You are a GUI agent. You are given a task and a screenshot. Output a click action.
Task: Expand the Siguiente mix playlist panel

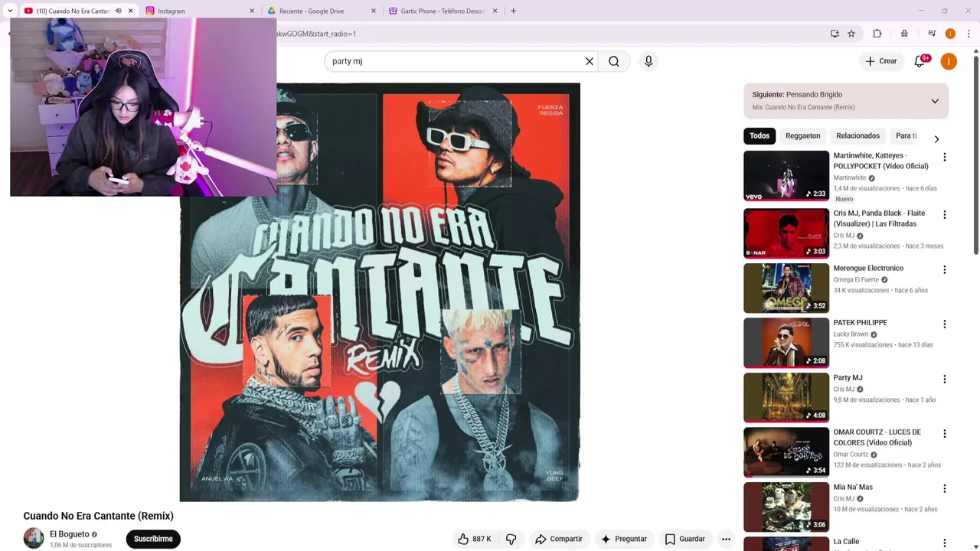coord(935,101)
